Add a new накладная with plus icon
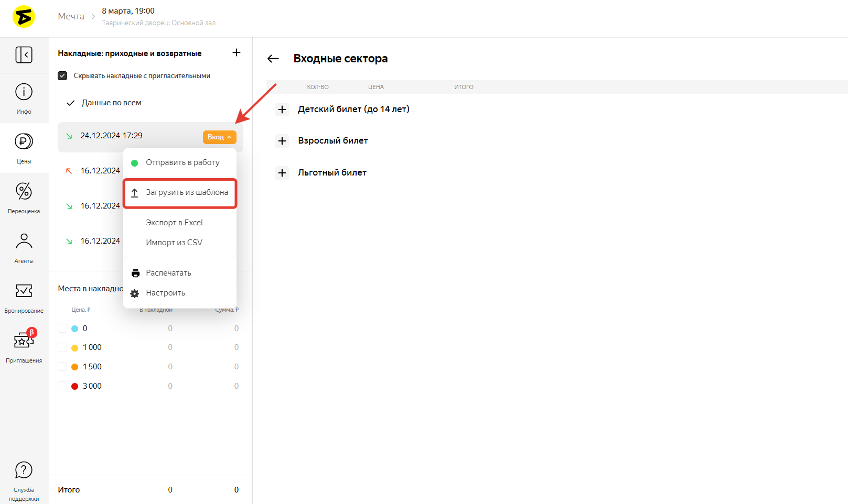 click(x=237, y=52)
